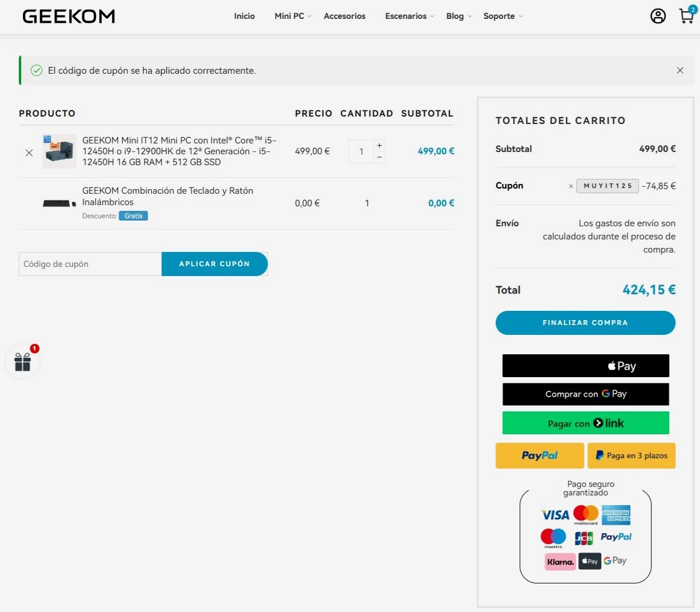Click the GEEKOM logo
This screenshot has width=700, height=612.
69,17
